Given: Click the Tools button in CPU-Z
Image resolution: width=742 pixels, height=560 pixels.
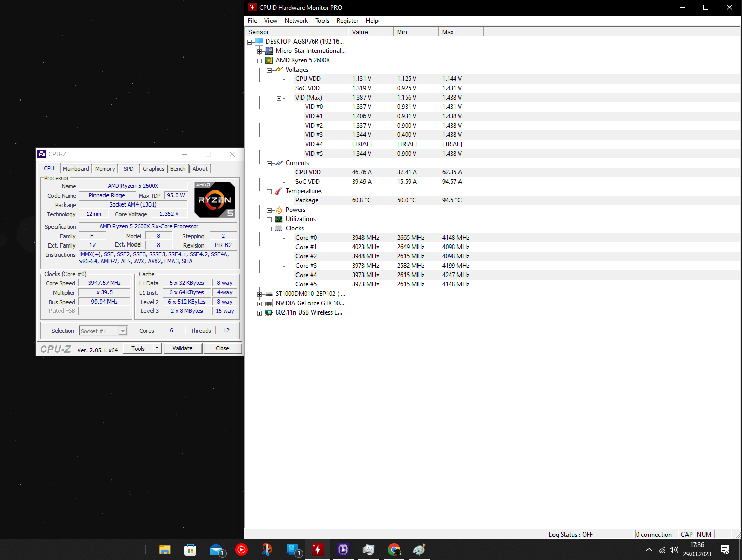Looking at the screenshot, I should [138, 348].
